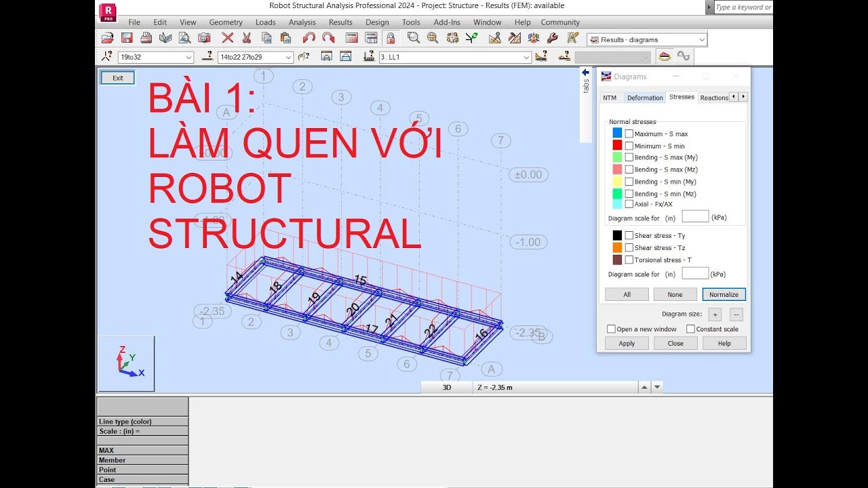Enable Shear stress - Tz checkbox

pos(629,247)
